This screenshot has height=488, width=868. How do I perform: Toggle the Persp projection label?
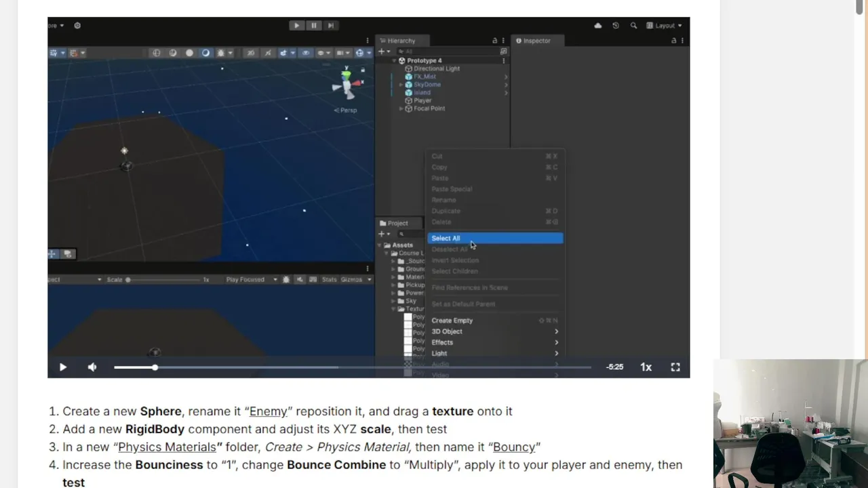coord(346,110)
